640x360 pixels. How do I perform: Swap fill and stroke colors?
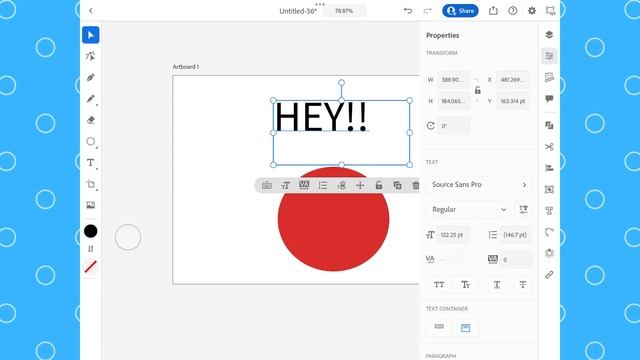click(x=91, y=249)
